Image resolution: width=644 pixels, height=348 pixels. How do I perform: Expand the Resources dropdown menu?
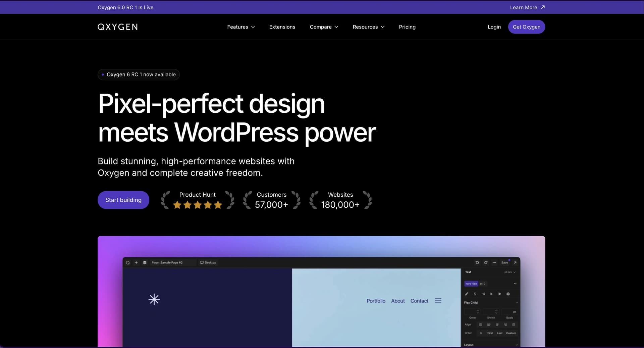click(x=368, y=27)
